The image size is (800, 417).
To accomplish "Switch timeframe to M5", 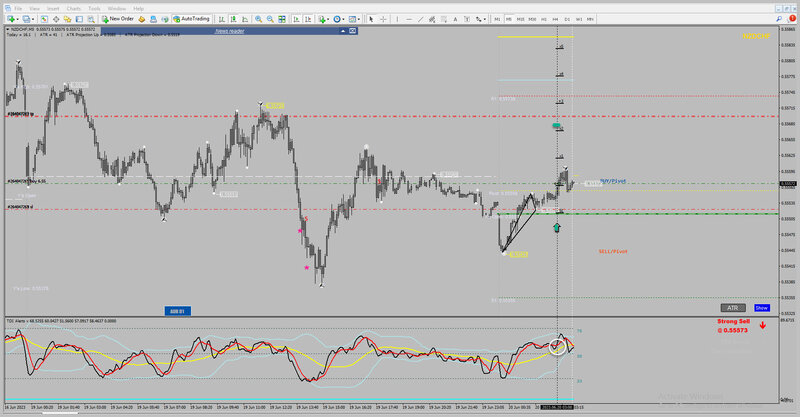I will pyautogui.click(x=509, y=19).
